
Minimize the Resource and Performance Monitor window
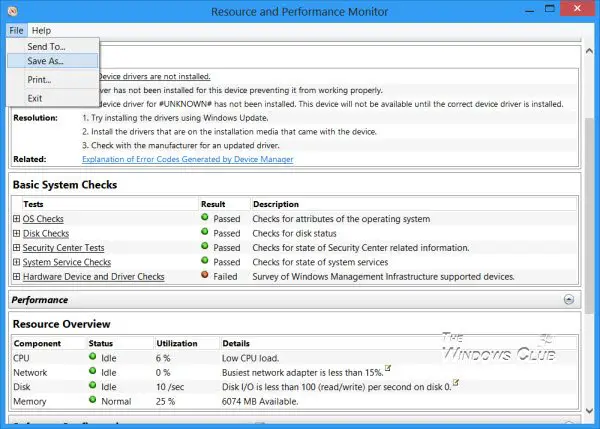click(x=530, y=10)
